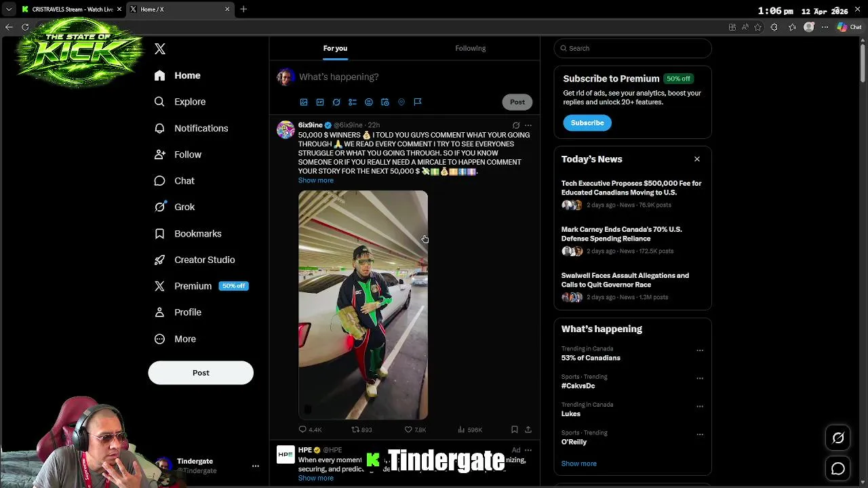Viewport: 868px width, 488px height.
Task: Open the emoji picker in composer
Action: coord(369,102)
